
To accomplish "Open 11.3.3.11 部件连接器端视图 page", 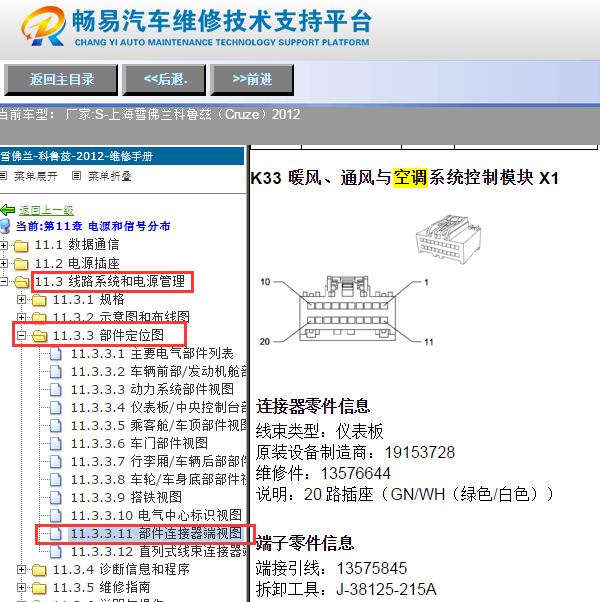I will click(156, 533).
